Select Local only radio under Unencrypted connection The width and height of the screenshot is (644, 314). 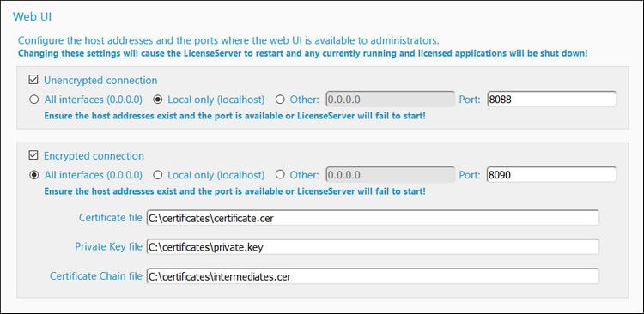(157, 100)
